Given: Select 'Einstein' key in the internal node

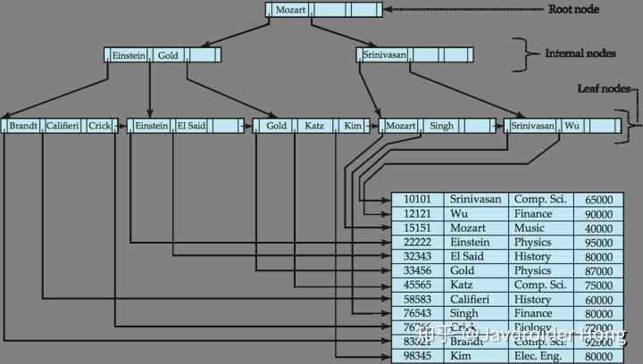Looking at the screenshot, I should [x=129, y=55].
